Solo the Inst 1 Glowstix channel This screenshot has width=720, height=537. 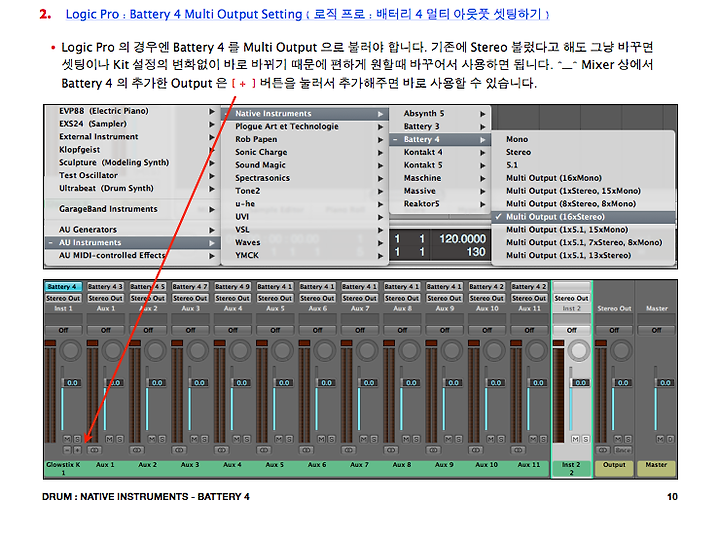tap(78, 440)
